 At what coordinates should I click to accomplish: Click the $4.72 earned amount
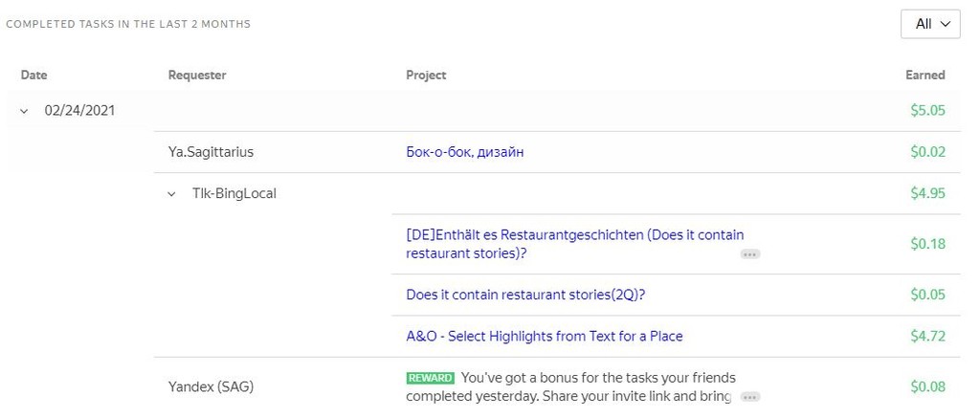point(927,337)
